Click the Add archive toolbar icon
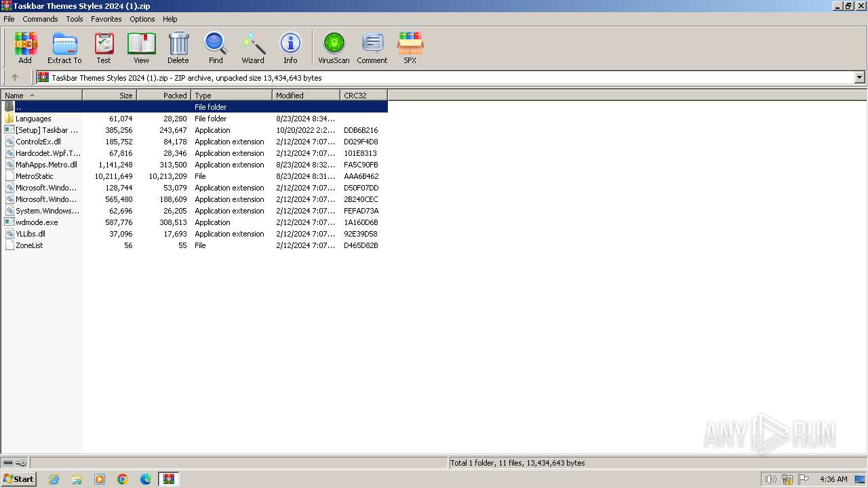 click(x=25, y=47)
